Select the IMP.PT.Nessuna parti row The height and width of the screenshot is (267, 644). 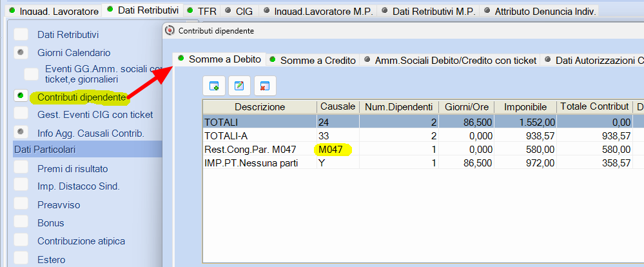point(423,163)
